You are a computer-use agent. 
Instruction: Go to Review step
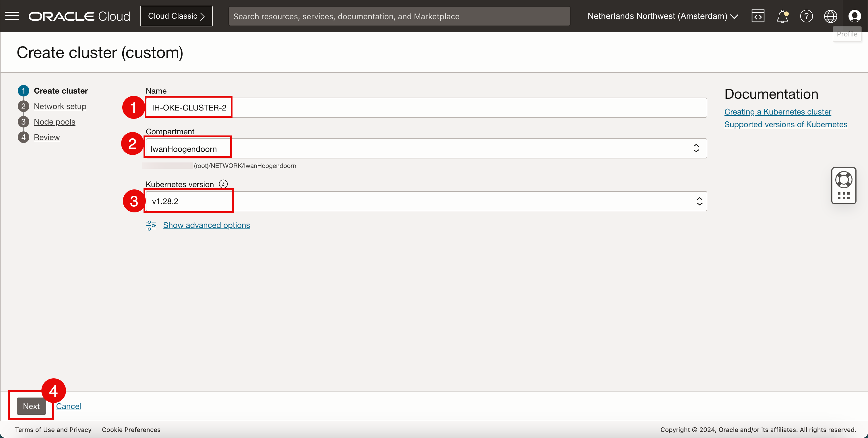[47, 137]
